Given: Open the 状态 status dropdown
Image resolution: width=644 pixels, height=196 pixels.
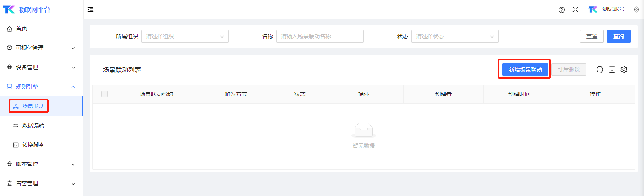Looking at the screenshot, I should [455, 36].
